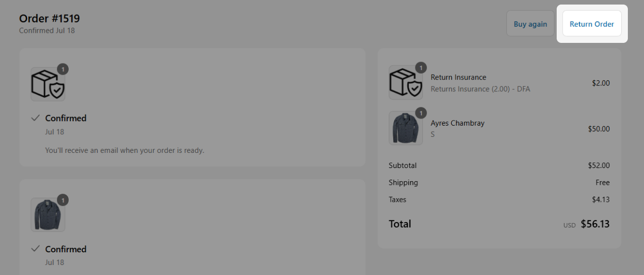
Task: Click the Ayres Chambray product name
Action: click(x=457, y=123)
